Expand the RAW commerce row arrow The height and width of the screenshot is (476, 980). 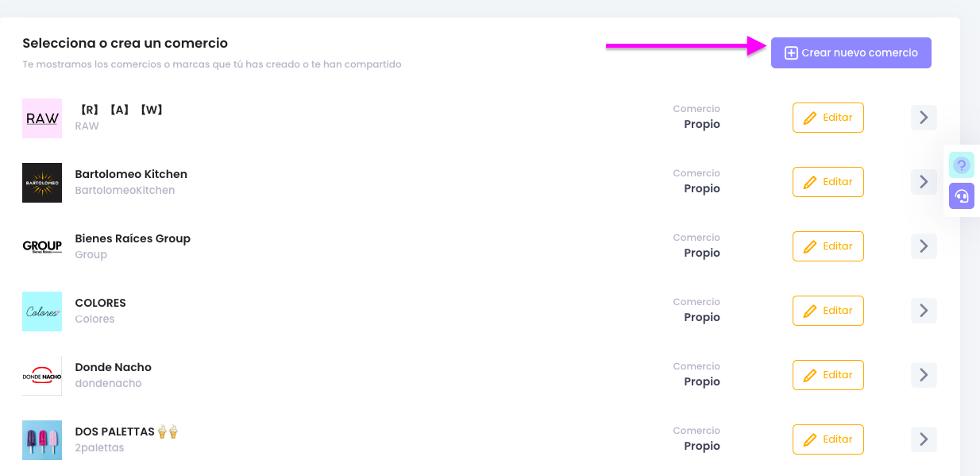[923, 117]
